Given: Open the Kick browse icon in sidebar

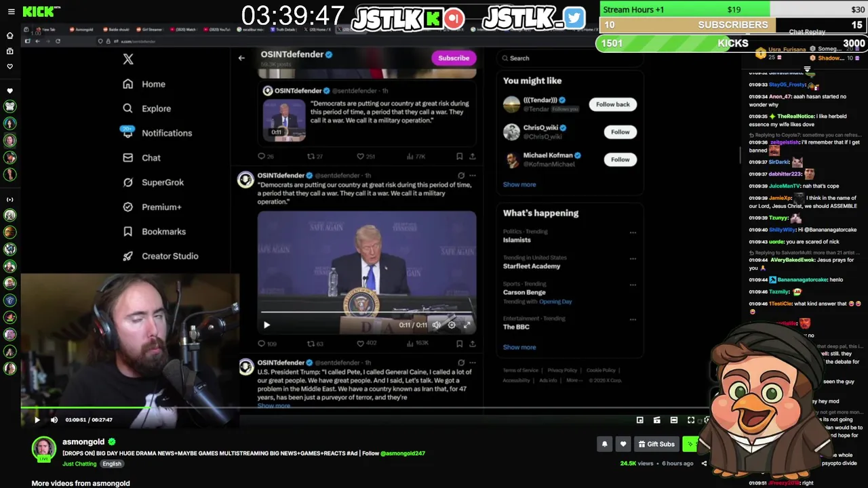Looking at the screenshot, I should pos(10,51).
